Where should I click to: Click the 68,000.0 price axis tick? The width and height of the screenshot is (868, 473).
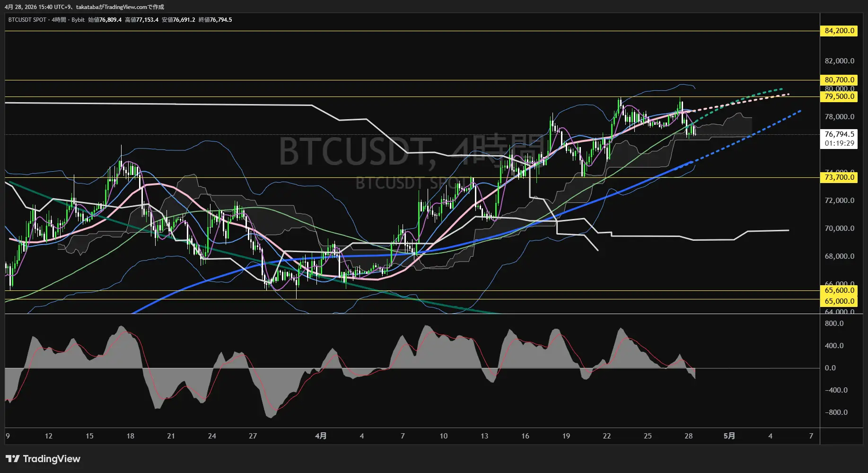839,256
